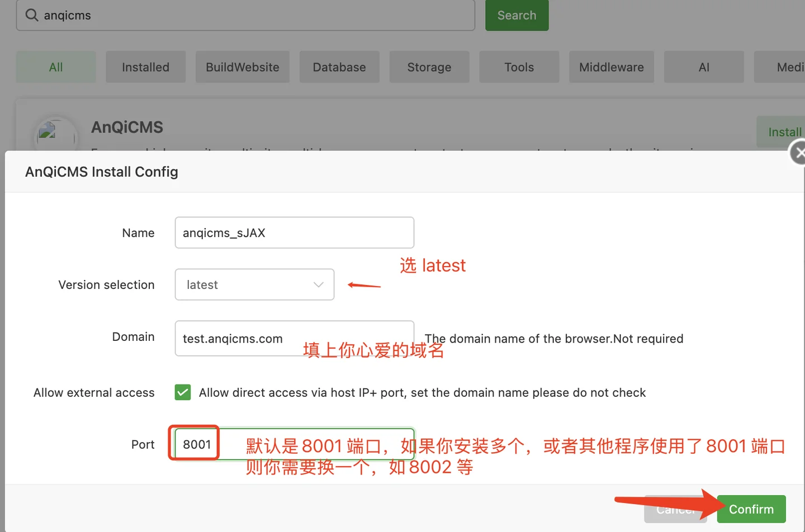The width and height of the screenshot is (805, 532).
Task: Open the AI category tab
Action: [x=704, y=67]
